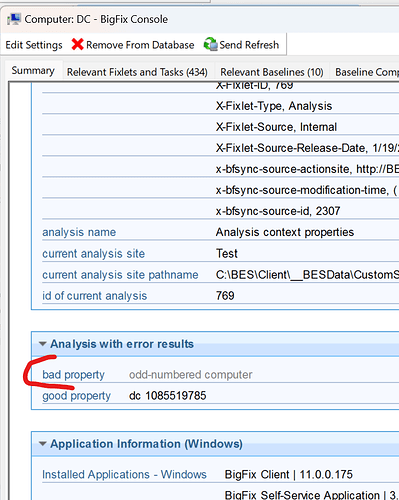This screenshot has width=399, height=500.
Task: Open Edit Settings
Action: (x=34, y=45)
